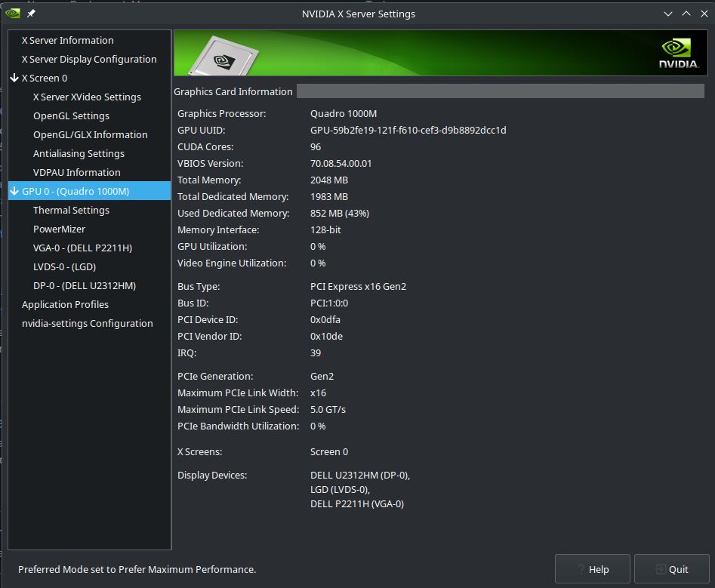Click the PCI Device ID 0x0dfa value
The width and height of the screenshot is (715, 588).
(325, 320)
